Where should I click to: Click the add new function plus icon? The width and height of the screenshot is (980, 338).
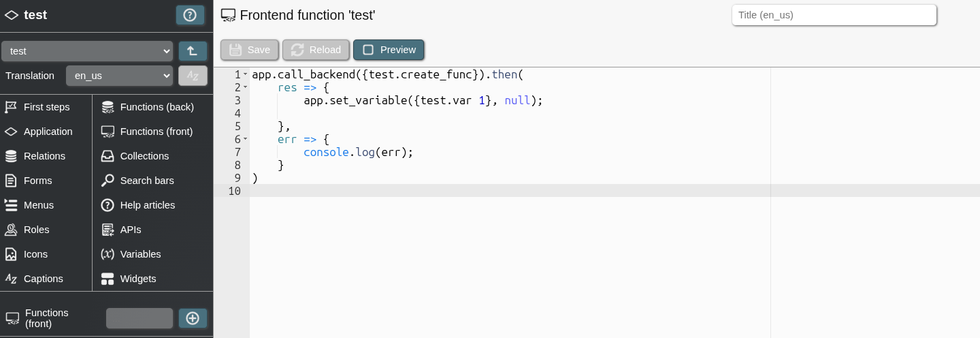click(x=193, y=318)
